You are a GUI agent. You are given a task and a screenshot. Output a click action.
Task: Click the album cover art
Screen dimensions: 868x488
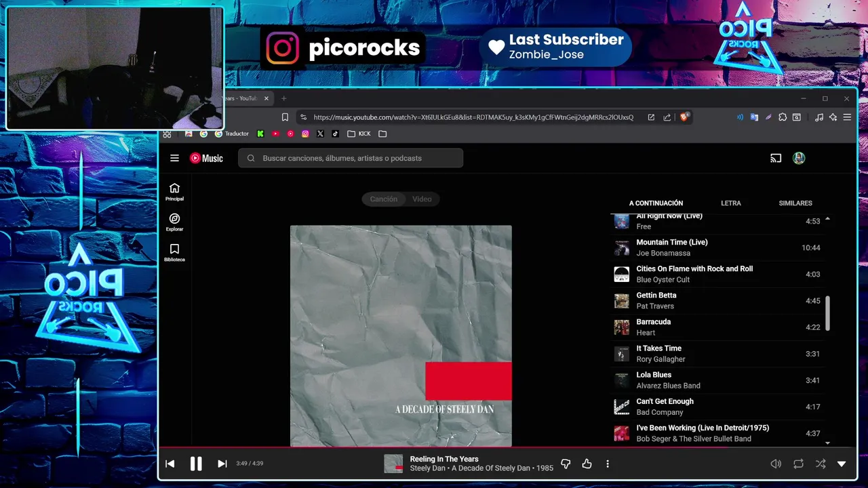pyautogui.click(x=401, y=336)
